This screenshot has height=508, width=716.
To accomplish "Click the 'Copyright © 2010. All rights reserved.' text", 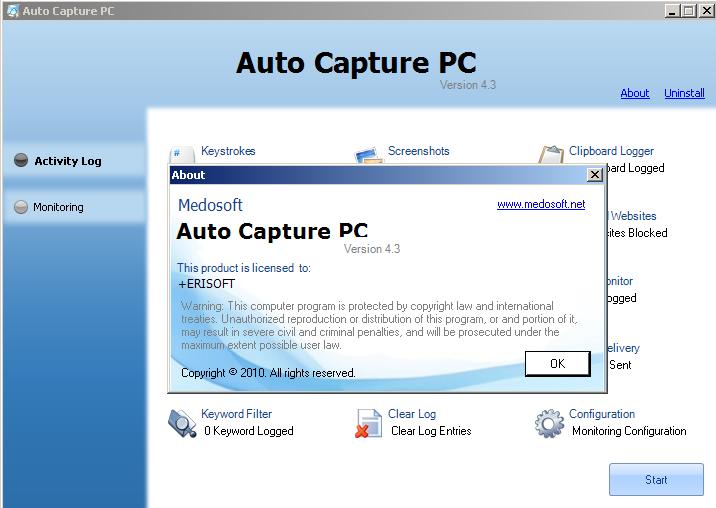I will click(268, 373).
